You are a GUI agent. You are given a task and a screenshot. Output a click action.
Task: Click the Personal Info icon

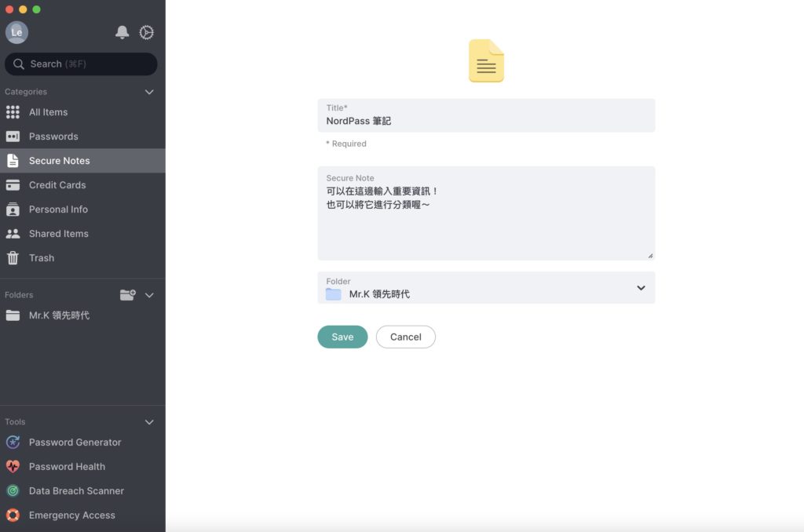(13, 209)
